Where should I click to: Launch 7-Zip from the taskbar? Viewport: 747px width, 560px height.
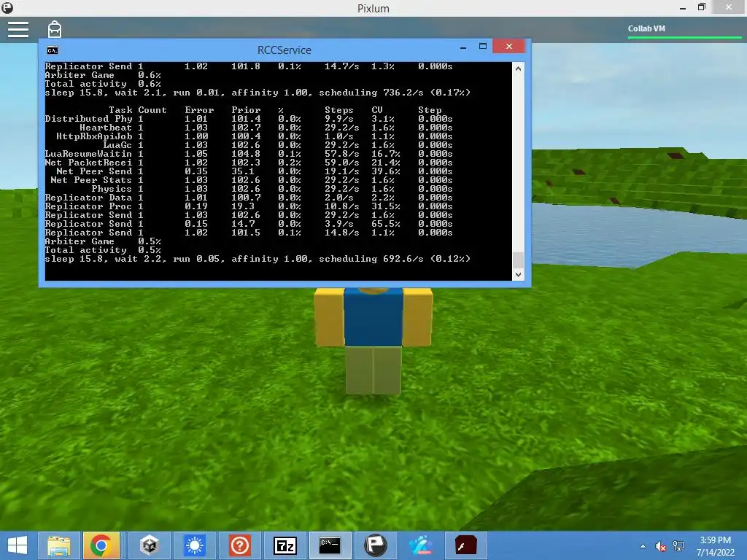click(x=285, y=545)
